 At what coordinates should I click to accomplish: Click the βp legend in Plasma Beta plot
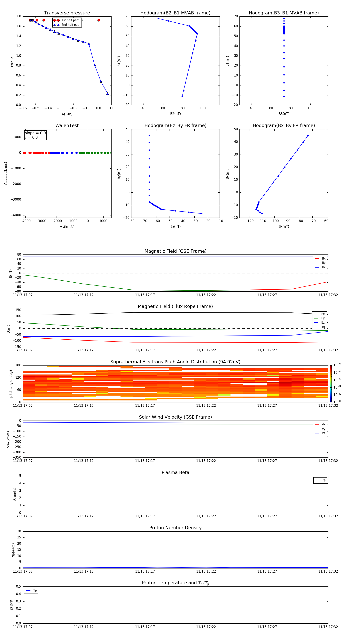320,480
